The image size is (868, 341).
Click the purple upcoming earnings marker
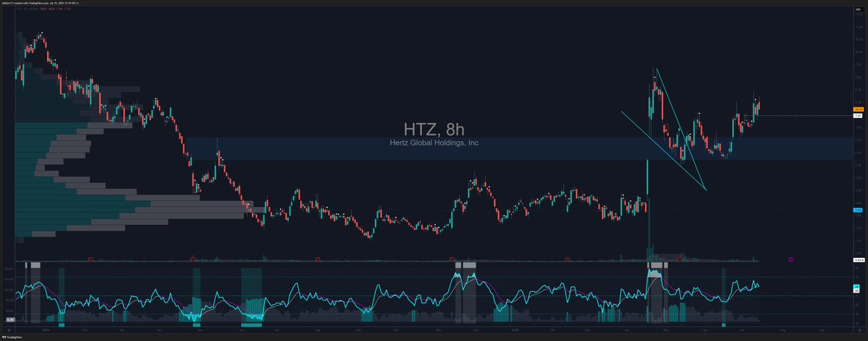point(791,259)
